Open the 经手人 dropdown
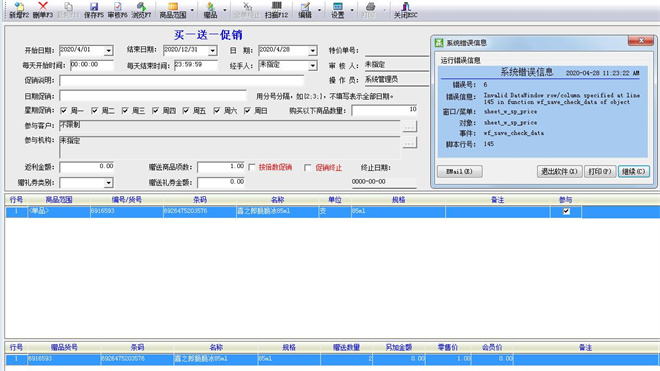Viewport: 660px width, 371px height. tap(312, 66)
